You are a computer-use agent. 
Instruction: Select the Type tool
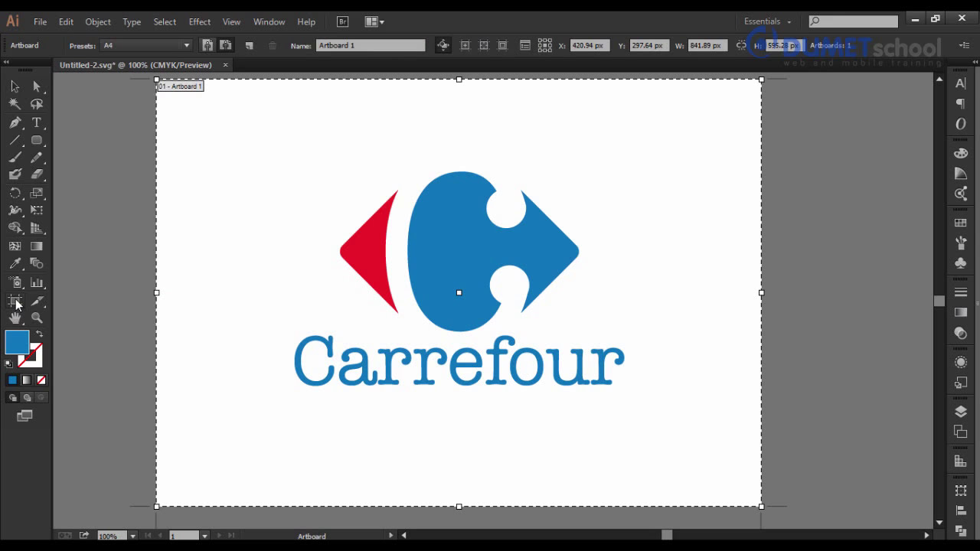tap(36, 122)
